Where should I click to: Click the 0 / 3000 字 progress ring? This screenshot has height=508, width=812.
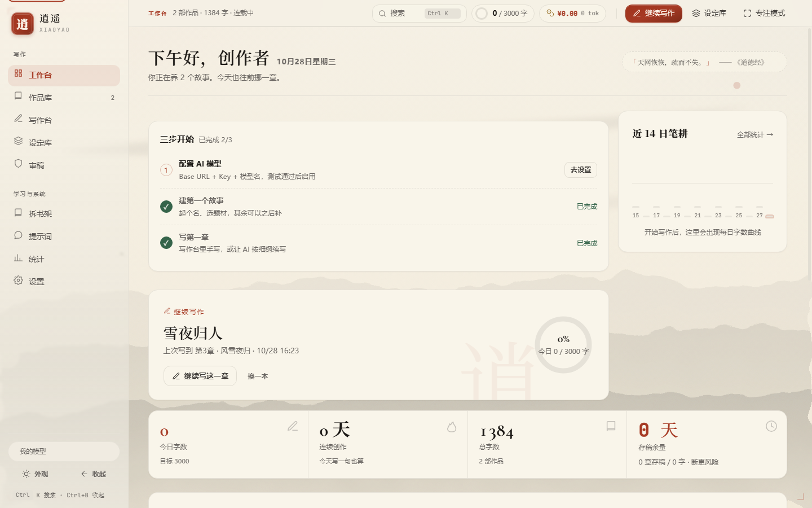482,14
